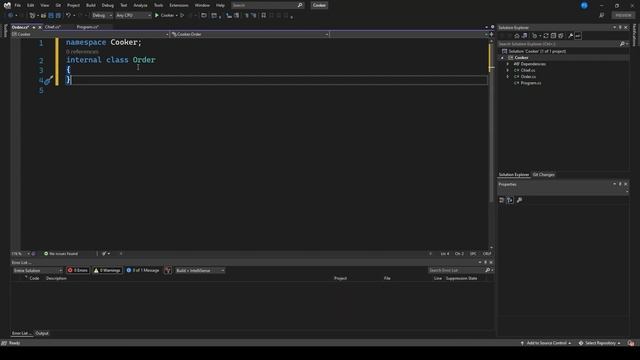Click the Undo toolbar icon
This screenshot has width=640, height=360.
[x=68, y=16]
